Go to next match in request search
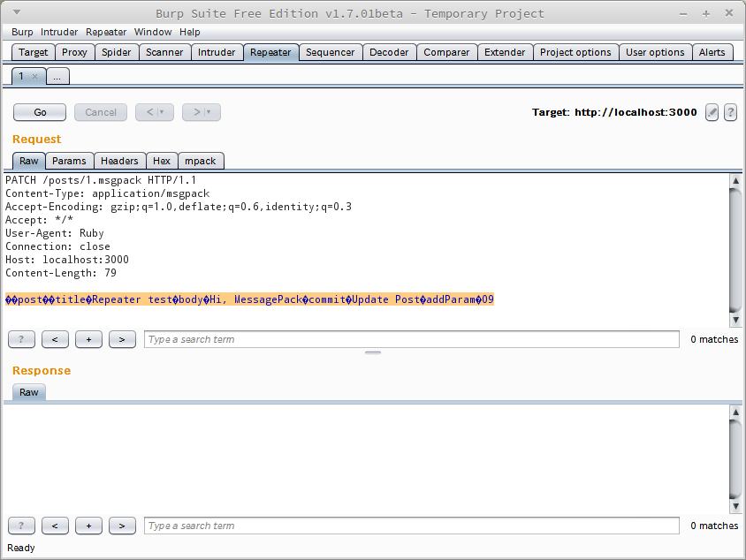The image size is (746, 560). point(122,339)
